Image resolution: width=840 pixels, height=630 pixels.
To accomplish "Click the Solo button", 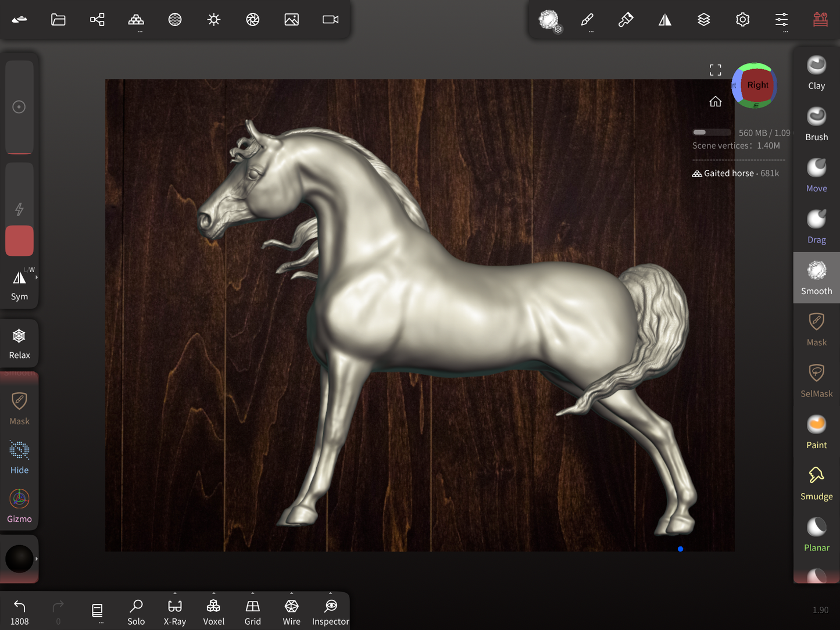I will pos(136,611).
